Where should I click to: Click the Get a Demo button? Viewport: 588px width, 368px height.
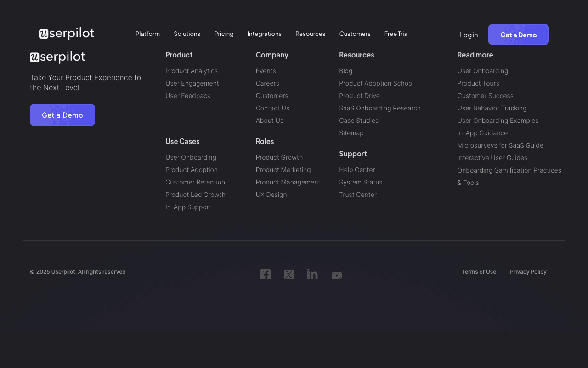(518, 34)
